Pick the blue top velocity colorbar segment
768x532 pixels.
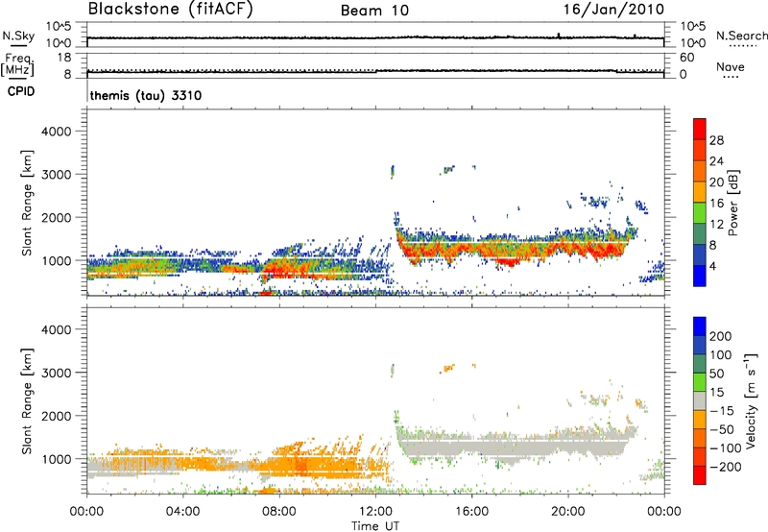click(700, 326)
